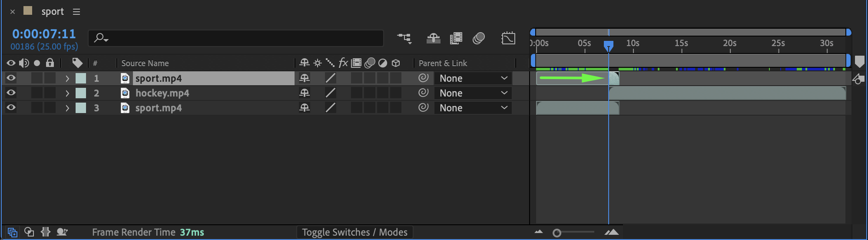
Task: Toggle quality switch on layer 3
Action: (331, 107)
